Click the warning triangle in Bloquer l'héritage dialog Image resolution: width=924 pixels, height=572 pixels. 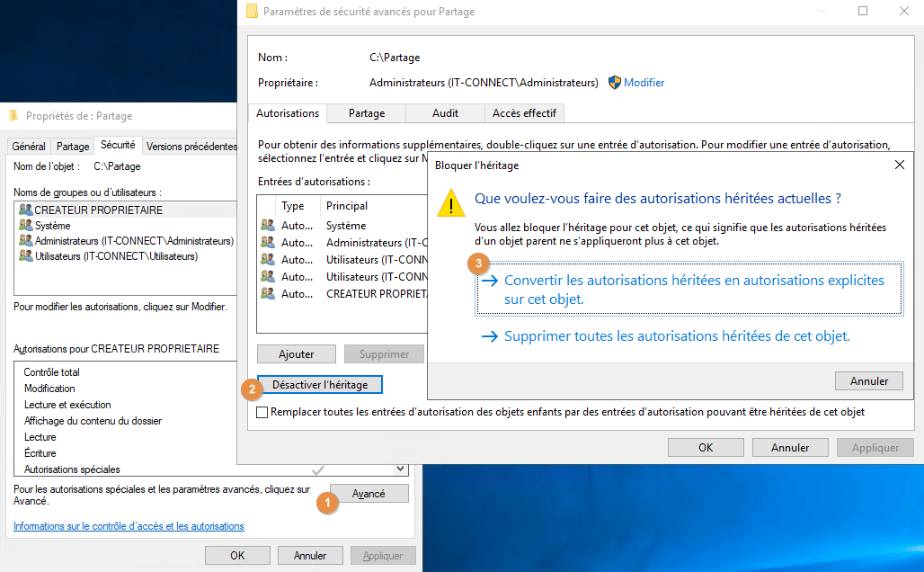pos(450,204)
